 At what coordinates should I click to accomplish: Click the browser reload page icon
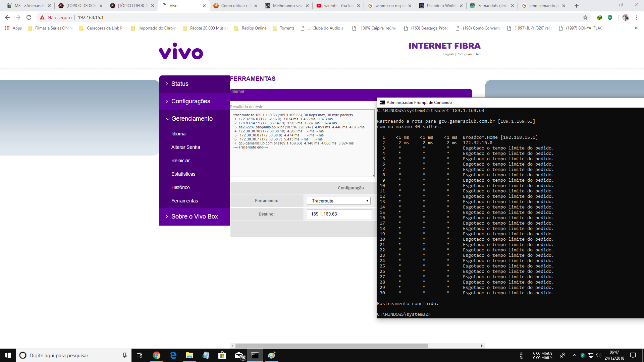29,17
